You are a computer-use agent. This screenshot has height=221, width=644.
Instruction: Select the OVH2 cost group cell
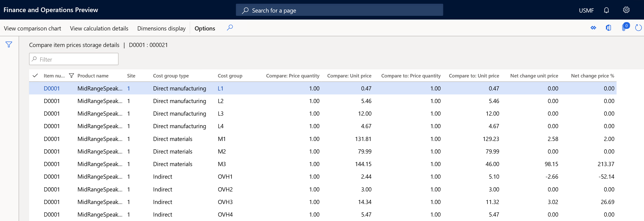click(225, 189)
